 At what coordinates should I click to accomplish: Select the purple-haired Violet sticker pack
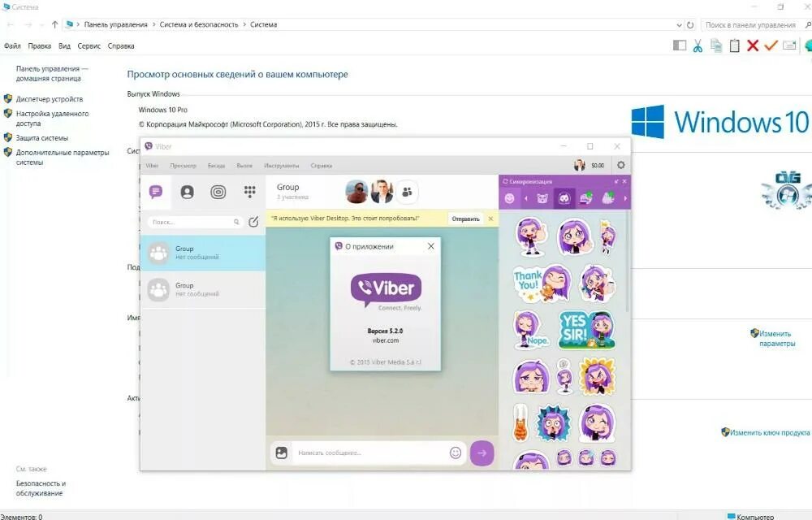564,198
